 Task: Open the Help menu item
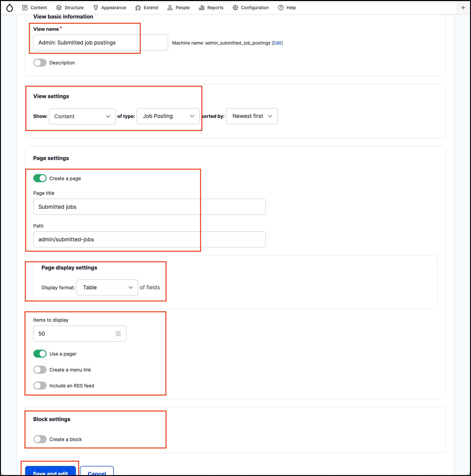pos(287,8)
